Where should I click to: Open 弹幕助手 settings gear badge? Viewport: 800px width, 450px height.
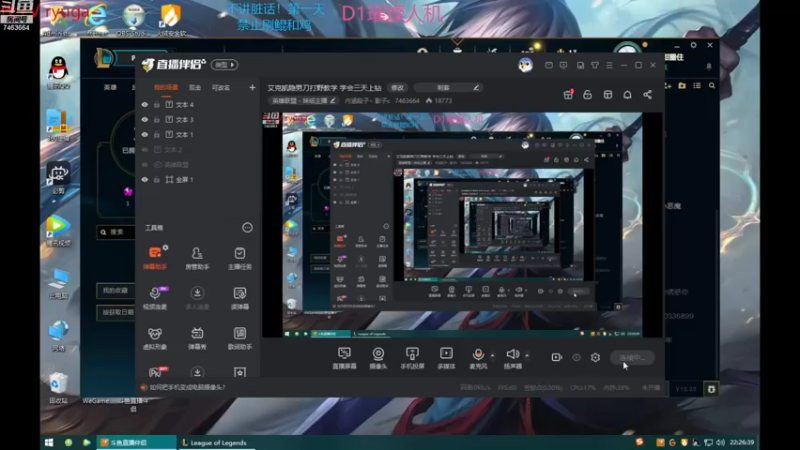[x=165, y=247]
